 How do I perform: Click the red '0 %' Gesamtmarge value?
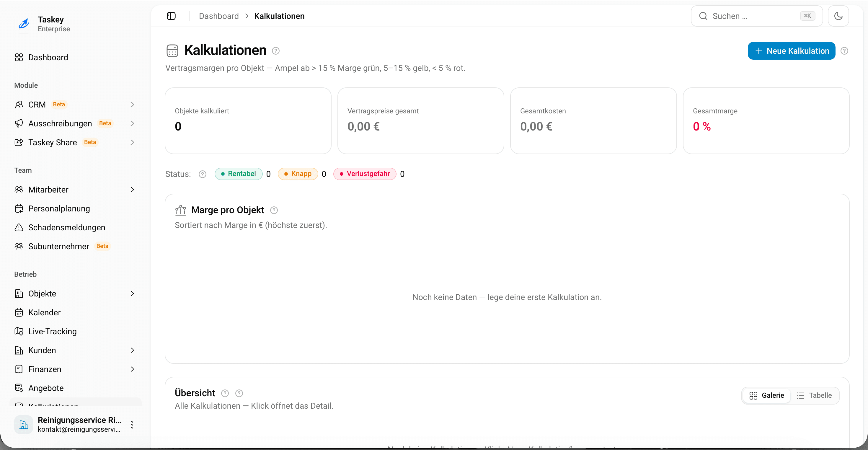(x=702, y=126)
